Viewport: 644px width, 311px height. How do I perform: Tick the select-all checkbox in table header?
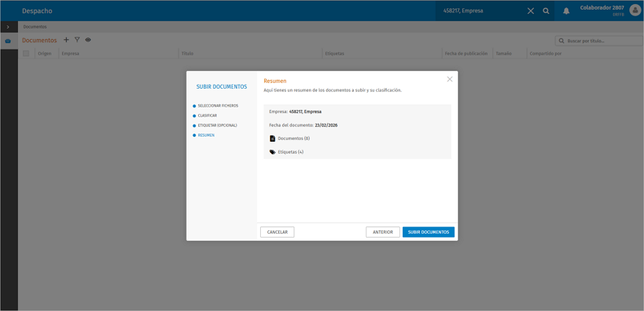pos(26,54)
